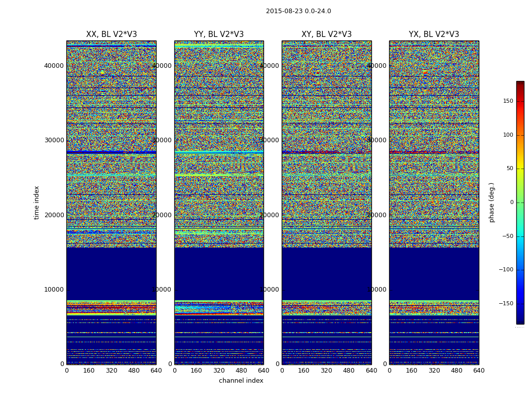The height and width of the screenshot is (405, 532).
Task: Click the 10000 tick label on the XX y-axis
Action: [x=54, y=290]
